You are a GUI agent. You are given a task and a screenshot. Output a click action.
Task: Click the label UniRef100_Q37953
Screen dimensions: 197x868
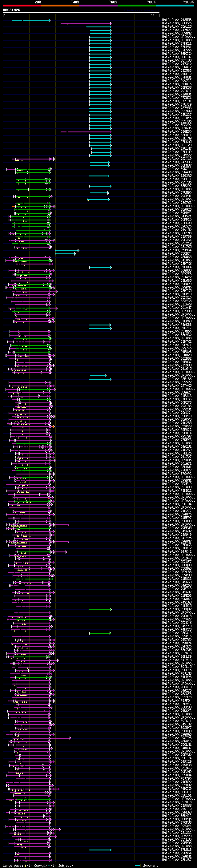coord(177,108)
